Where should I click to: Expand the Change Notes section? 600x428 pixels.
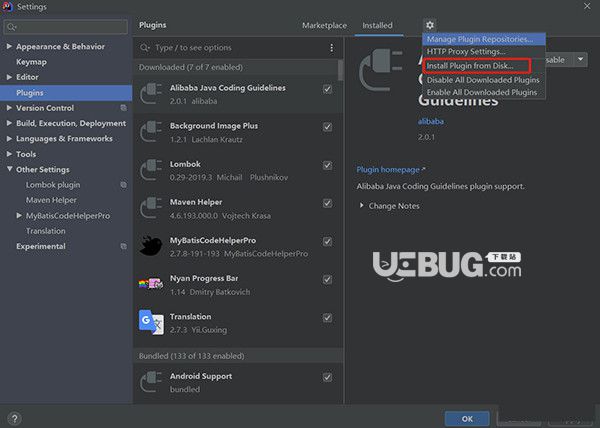pos(362,206)
